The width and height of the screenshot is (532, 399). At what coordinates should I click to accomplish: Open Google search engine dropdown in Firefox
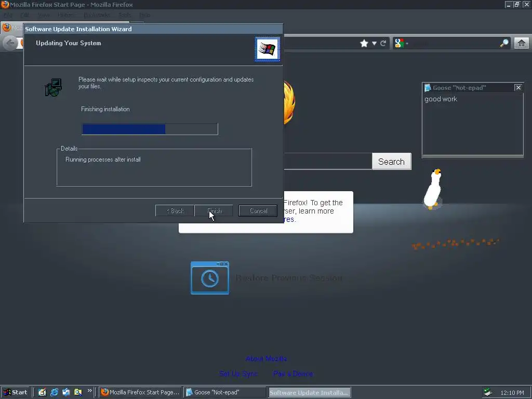[x=401, y=43]
